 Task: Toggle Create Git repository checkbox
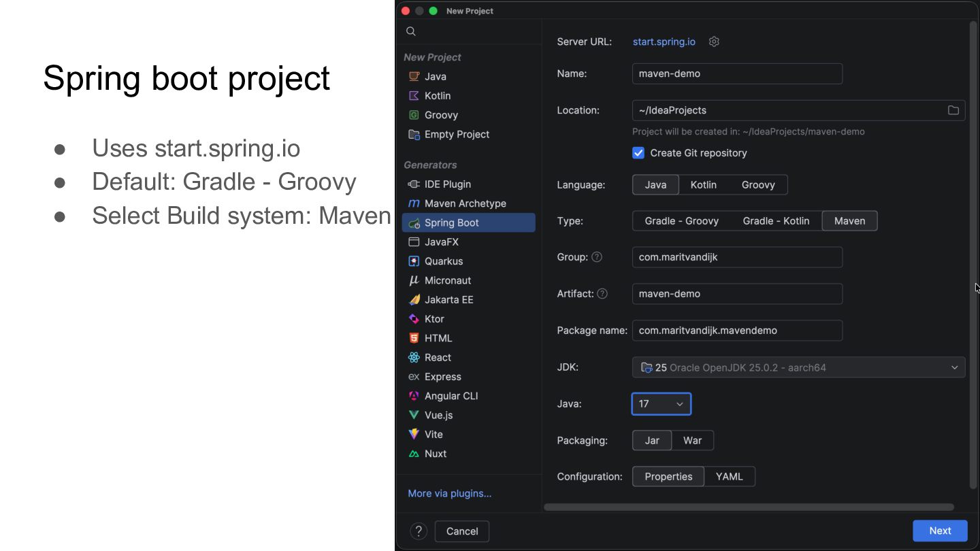(x=638, y=153)
